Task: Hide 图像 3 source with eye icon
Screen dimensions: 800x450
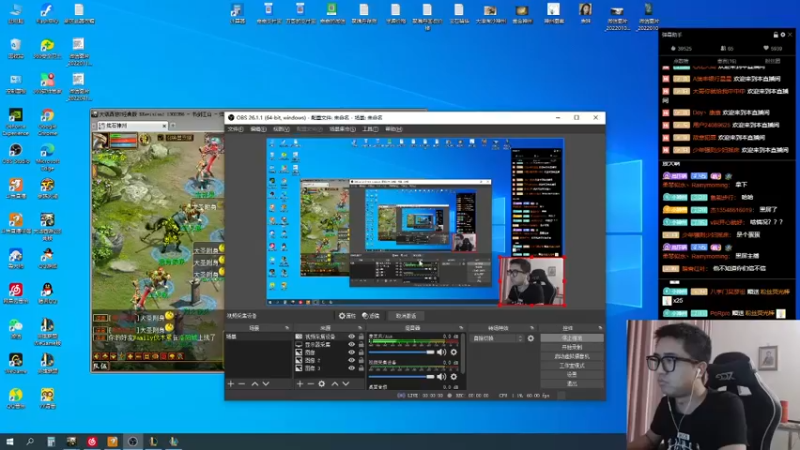Action: tap(351, 368)
